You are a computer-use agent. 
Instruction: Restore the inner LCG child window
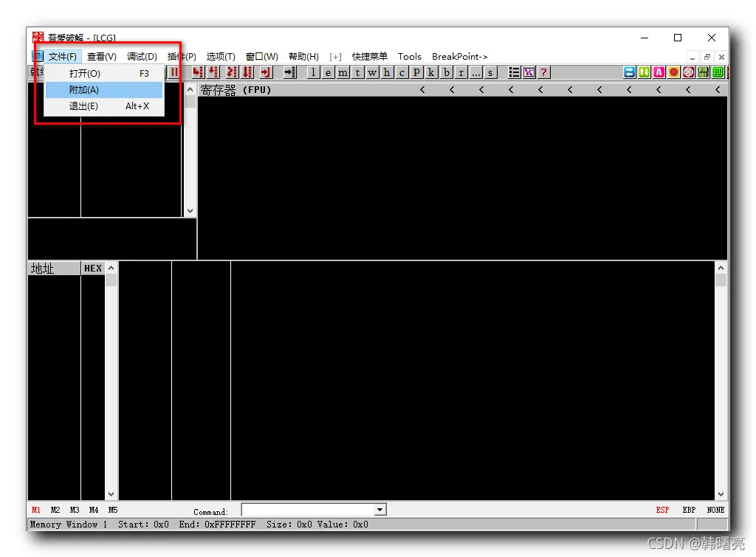coord(707,57)
